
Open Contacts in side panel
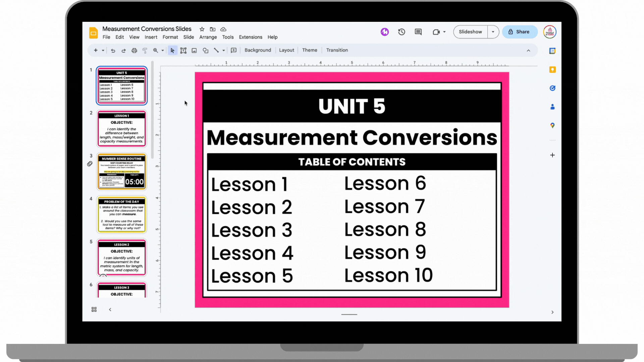coord(552,107)
